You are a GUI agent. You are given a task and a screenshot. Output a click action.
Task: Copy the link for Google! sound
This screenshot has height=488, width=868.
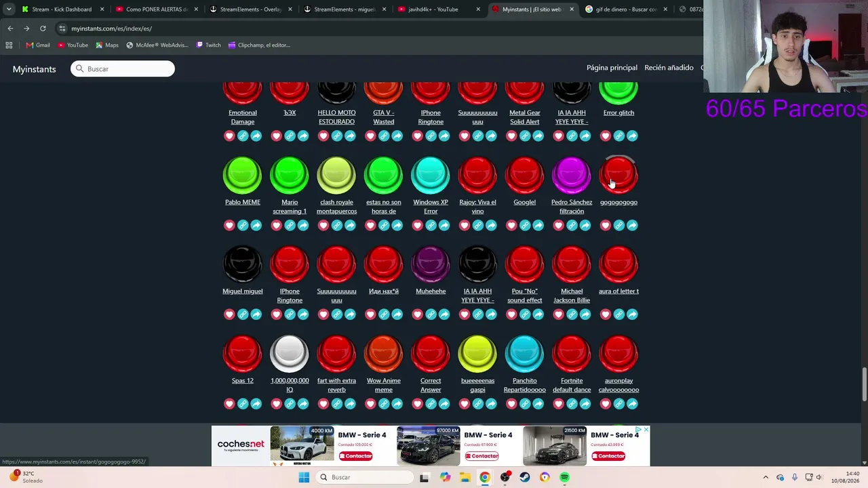525,226
